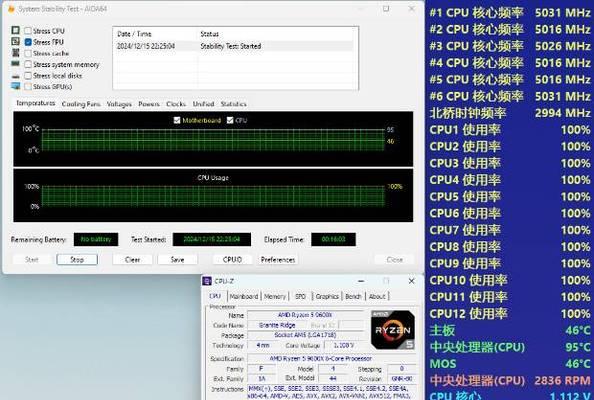Open the Clocks tab

[x=176, y=104]
